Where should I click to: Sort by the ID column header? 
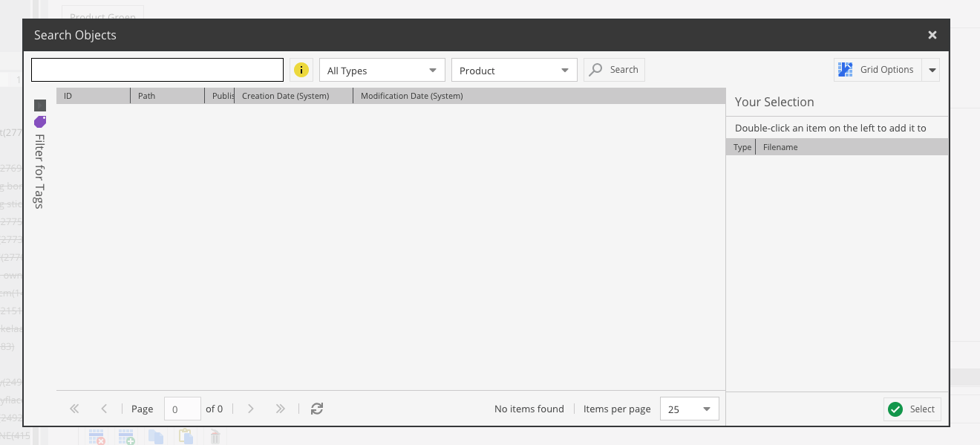(94, 96)
